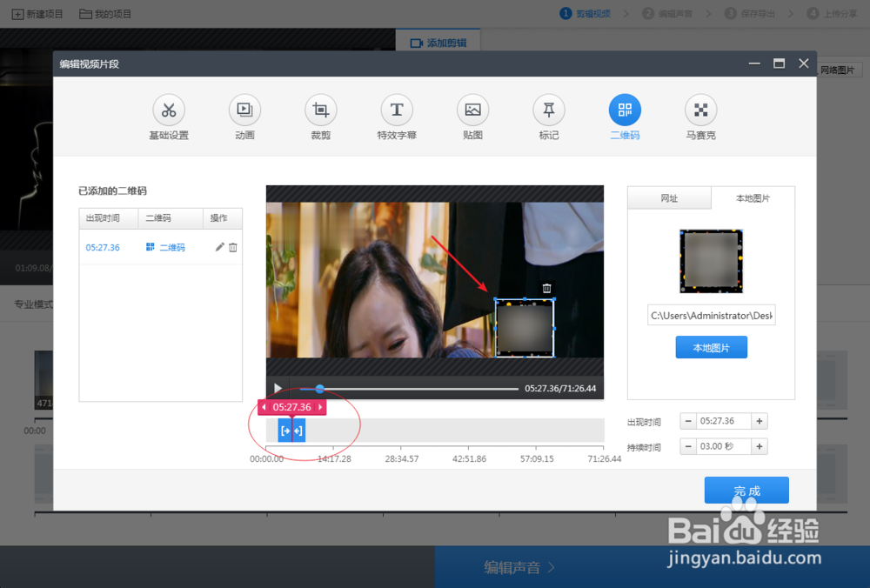Click the 出现时间 column header

click(109, 218)
